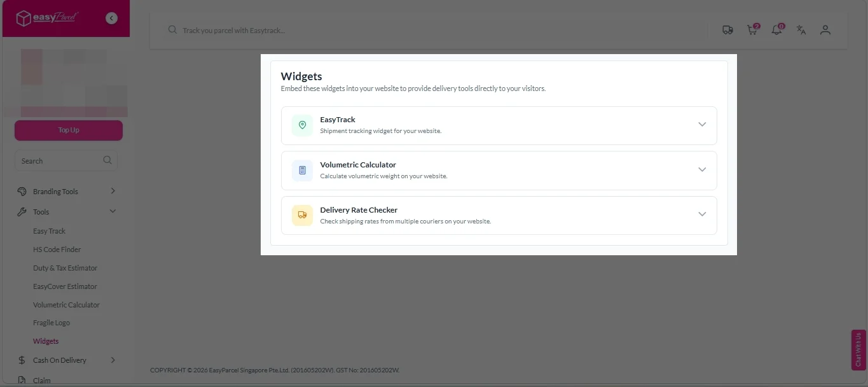Viewport: 868px width, 387px height.
Task: Click the Branding Tools palette icon
Action: pos(22,191)
